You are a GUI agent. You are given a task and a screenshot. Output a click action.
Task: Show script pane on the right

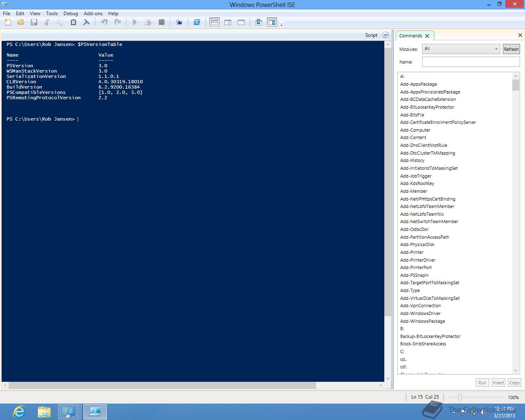coord(228,23)
